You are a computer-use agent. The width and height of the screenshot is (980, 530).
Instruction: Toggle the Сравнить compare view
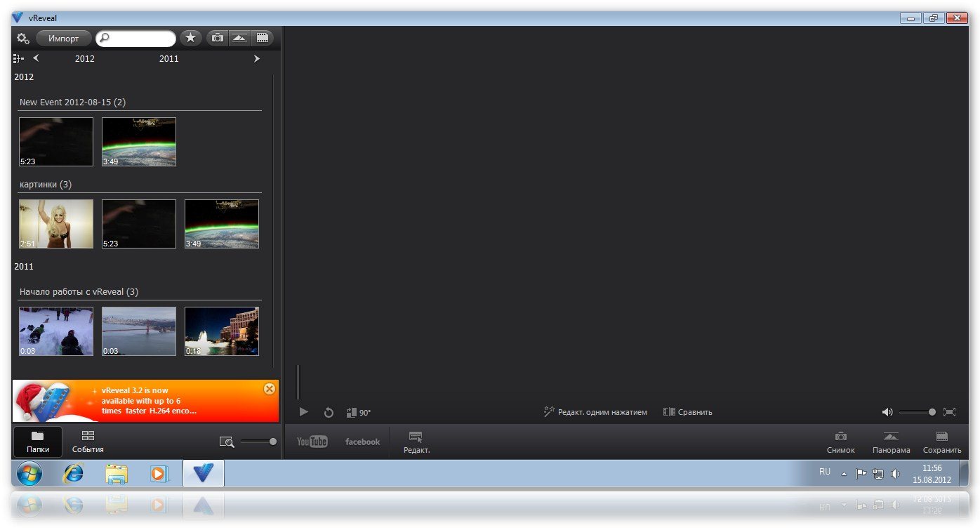688,412
